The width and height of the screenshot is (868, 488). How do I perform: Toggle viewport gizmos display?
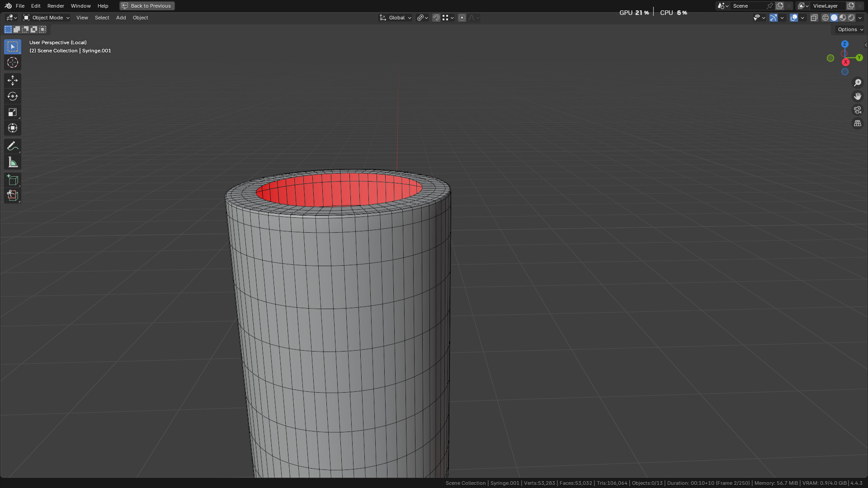point(774,18)
